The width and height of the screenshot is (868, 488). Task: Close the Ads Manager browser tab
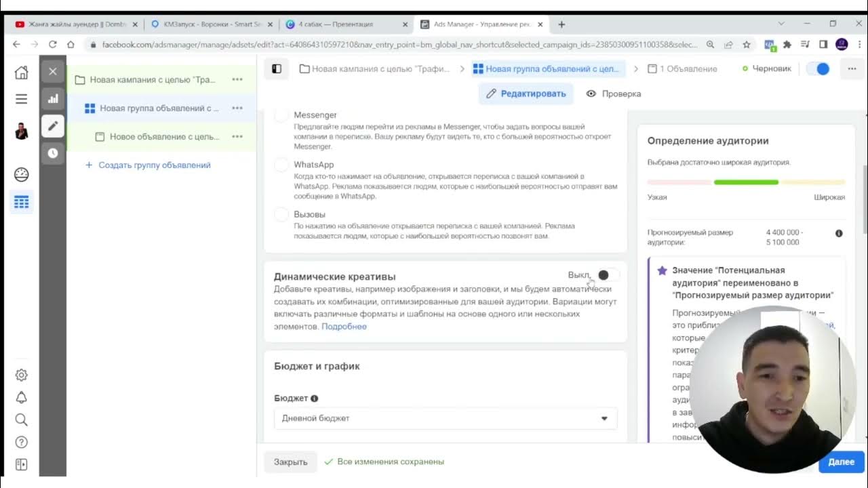tap(540, 24)
